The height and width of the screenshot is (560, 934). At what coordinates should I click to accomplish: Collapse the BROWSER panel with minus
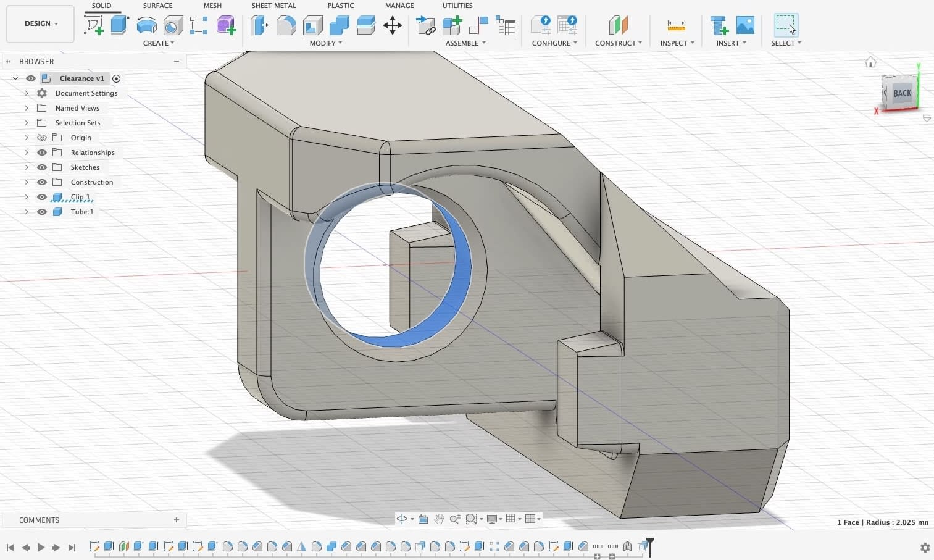(x=177, y=61)
